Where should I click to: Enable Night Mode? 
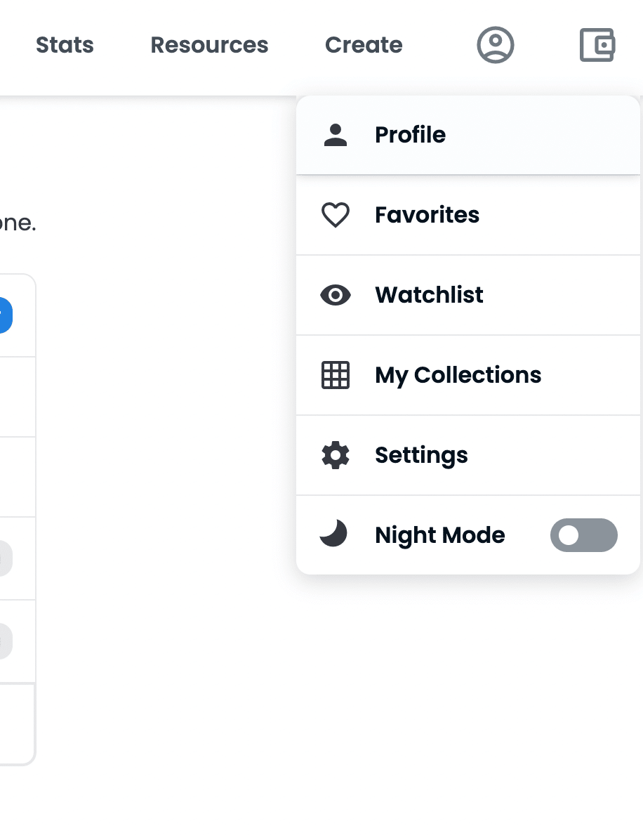click(584, 535)
